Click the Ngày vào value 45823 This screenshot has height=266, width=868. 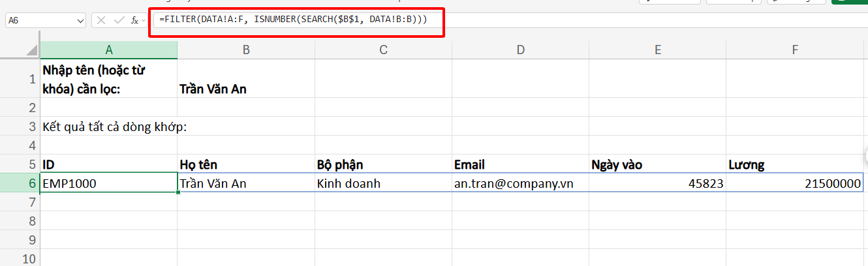pyautogui.click(x=657, y=183)
